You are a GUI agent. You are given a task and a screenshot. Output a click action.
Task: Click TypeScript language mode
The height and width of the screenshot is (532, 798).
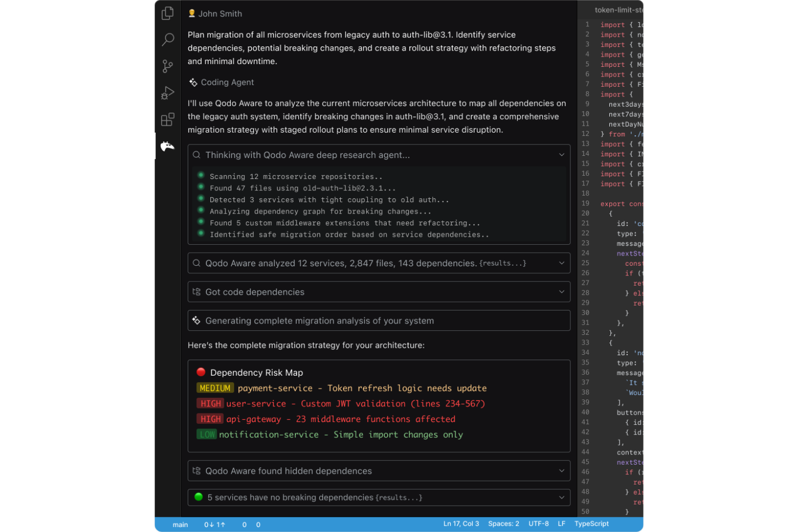pos(591,524)
